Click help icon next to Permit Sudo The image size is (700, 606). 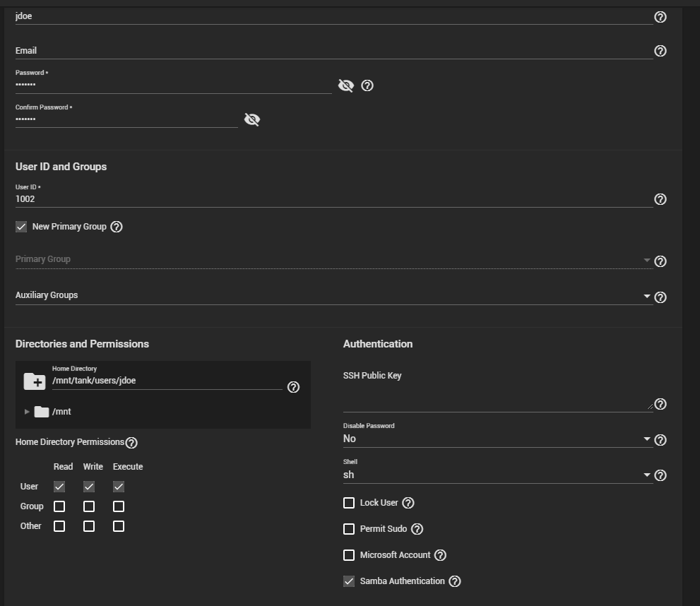pos(417,529)
